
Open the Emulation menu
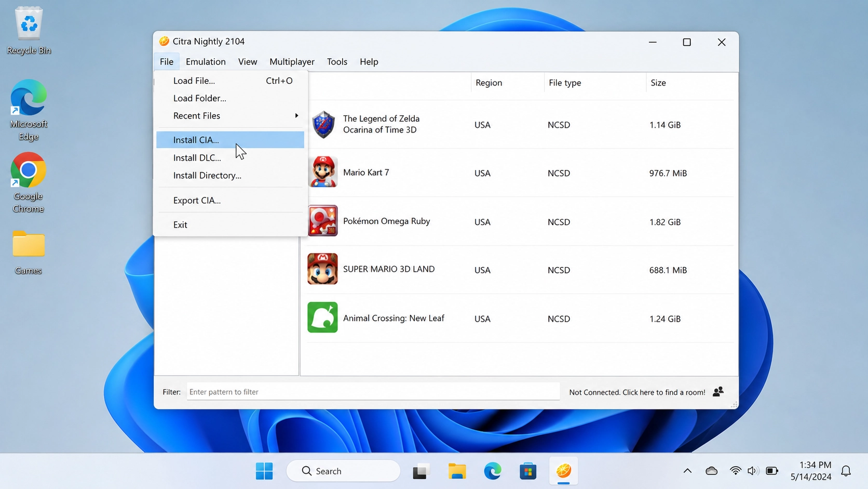pyautogui.click(x=206, y=62)
